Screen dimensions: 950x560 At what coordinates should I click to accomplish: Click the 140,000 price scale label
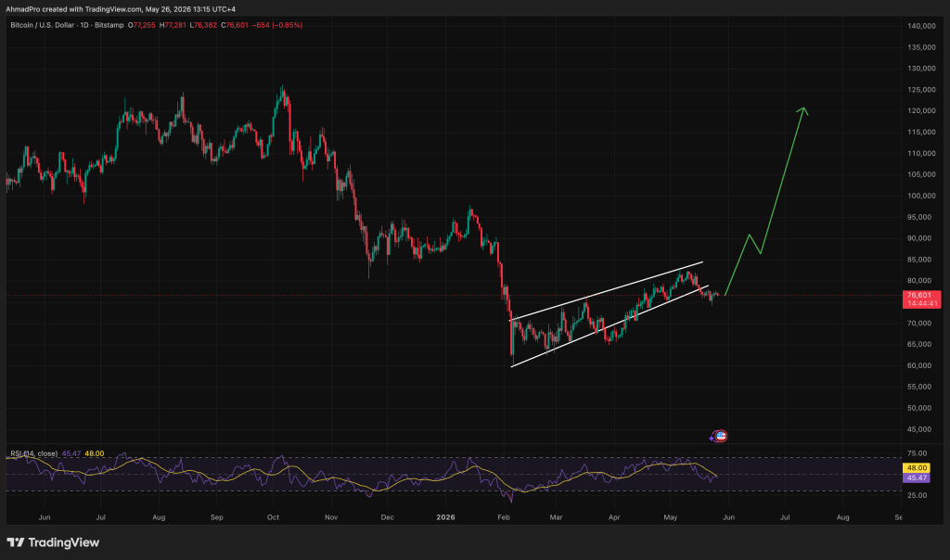[x=921, y=26]
